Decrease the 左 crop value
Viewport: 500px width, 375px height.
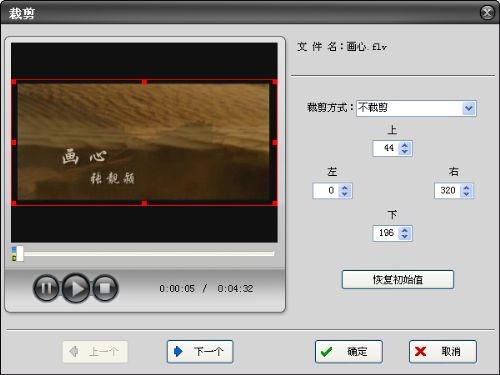click(x=345, y=194)
